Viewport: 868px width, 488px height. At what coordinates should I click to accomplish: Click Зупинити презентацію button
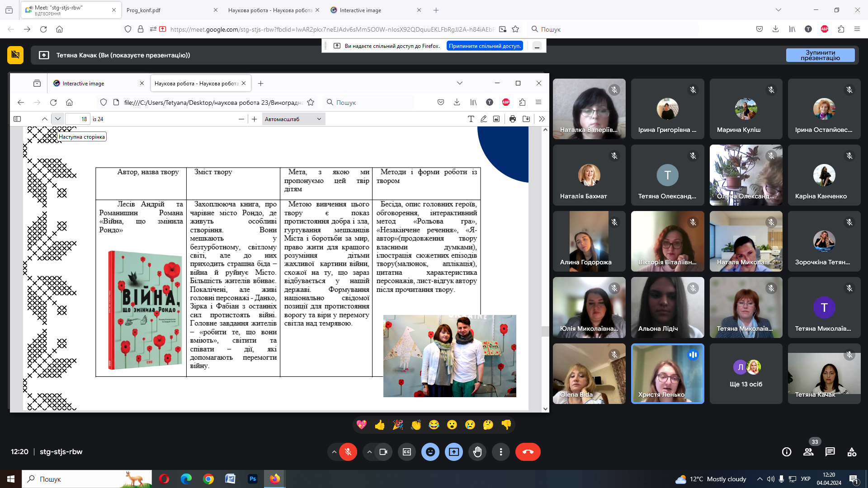(x=820, y=55)
